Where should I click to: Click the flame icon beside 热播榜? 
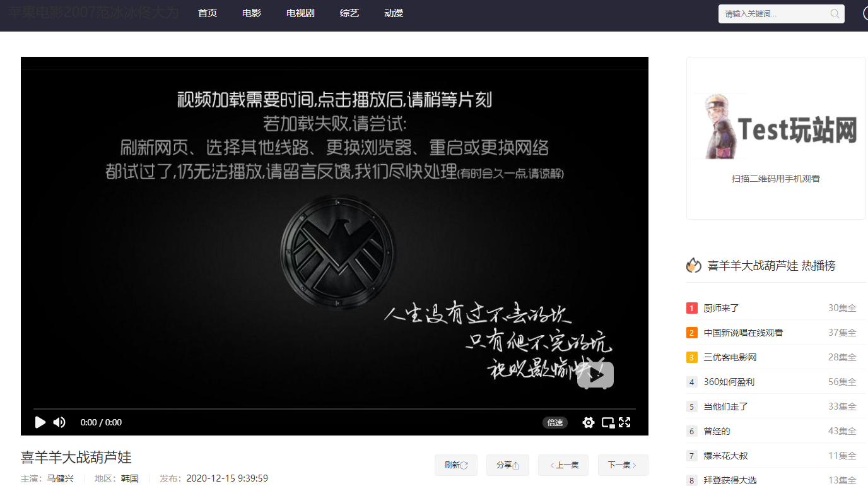pyautogui.click(x=694, y=265)
